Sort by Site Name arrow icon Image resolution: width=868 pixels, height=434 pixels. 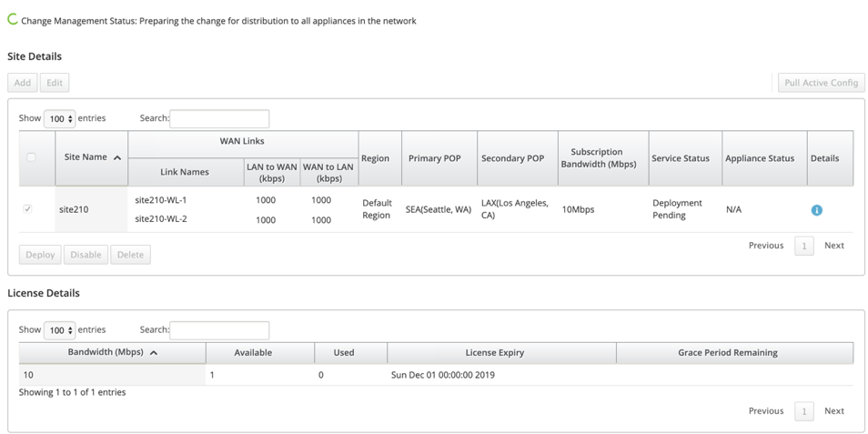[x=116, y=157]
